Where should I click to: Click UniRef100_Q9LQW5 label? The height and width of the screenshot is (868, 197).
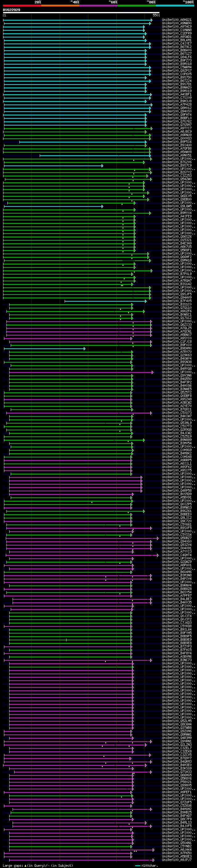tap(177, 206)
